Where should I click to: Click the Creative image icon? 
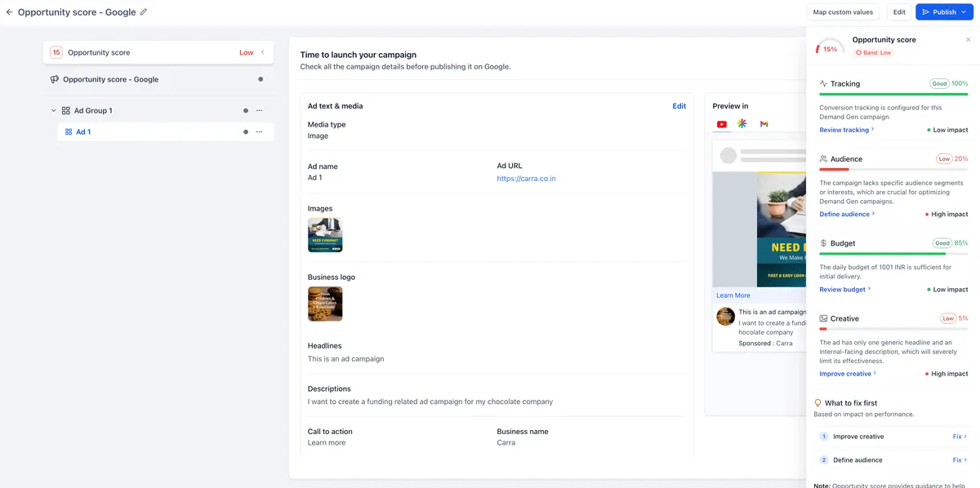pos(823,318)
